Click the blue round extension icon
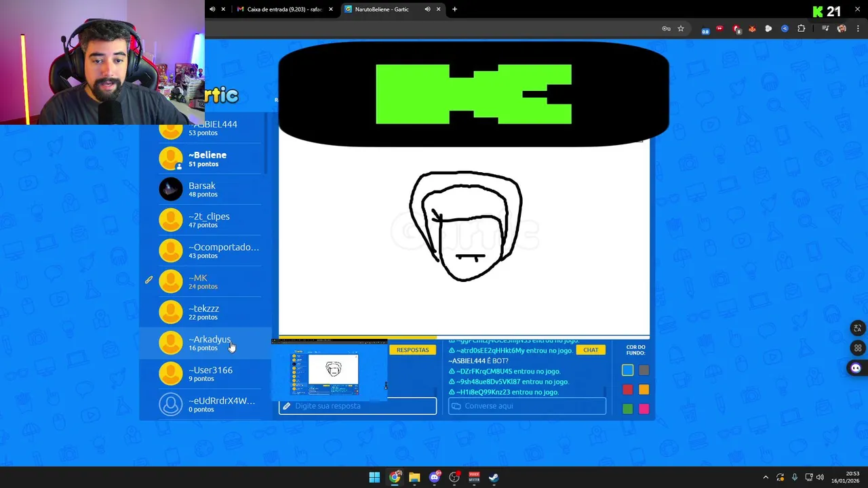 pyautogui.click(x=785, y=28)
